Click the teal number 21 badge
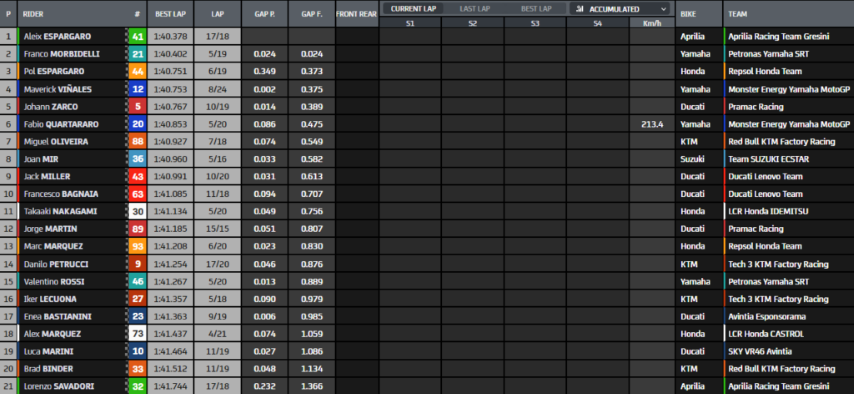The height and width of the screenshot is (394, 854). point(137,54)
